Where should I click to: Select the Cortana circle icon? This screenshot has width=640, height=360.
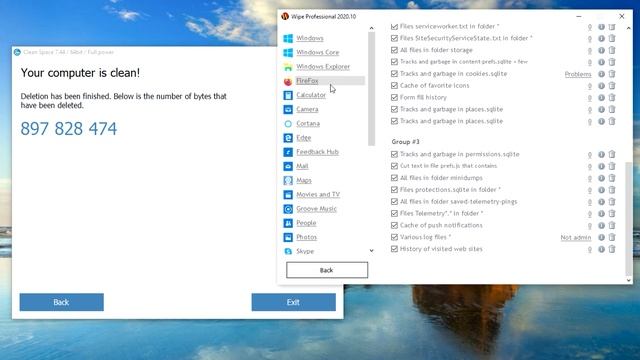[x=288, y=124]
